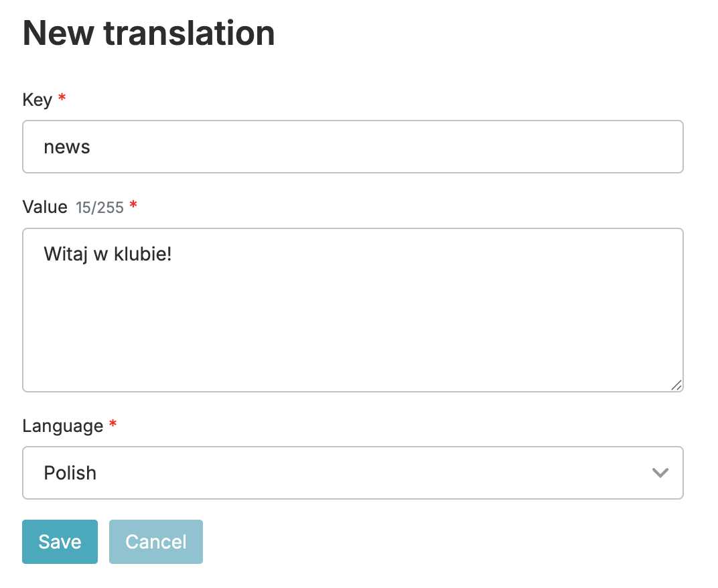718x588 pixels.
Task: Open the Language dropdown
Action: [x=352, y=473]
